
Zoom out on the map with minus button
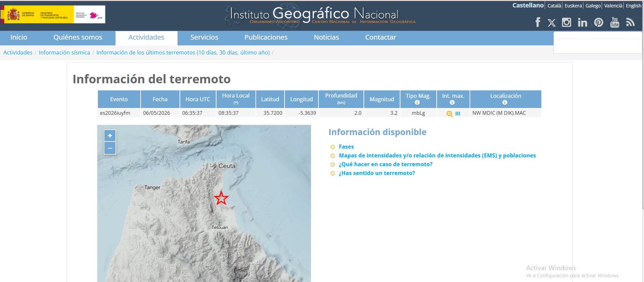pyautogui.click(x=110, y=148)
